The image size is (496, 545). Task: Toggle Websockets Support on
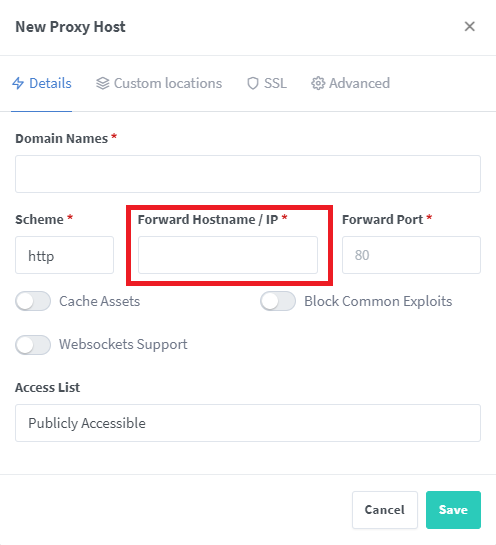point(33,345)
